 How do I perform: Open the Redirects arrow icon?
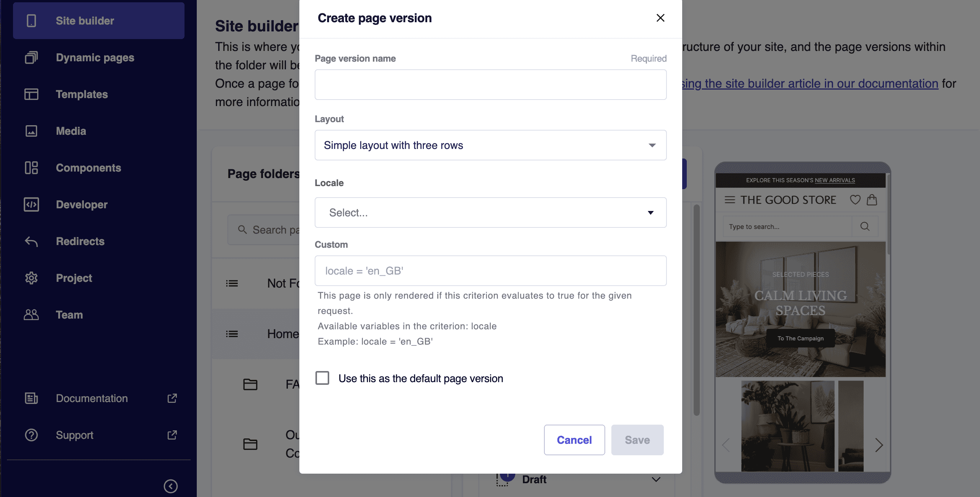[x=31, y=241]
